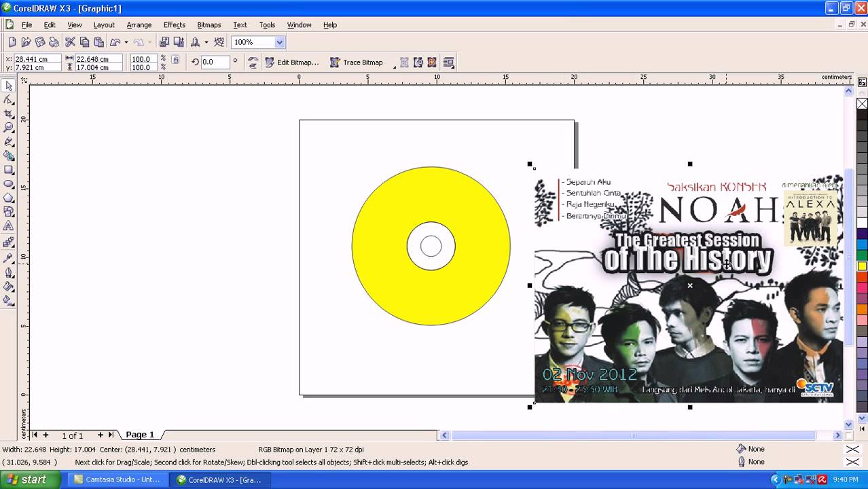Viewport: 868px width, 489px height.
Task: Select the Eyedropper tool
Action: pos(9,257)
